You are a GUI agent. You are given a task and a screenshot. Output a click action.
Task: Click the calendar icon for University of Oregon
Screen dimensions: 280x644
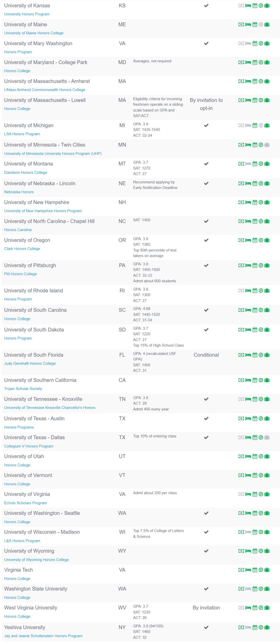255,240
